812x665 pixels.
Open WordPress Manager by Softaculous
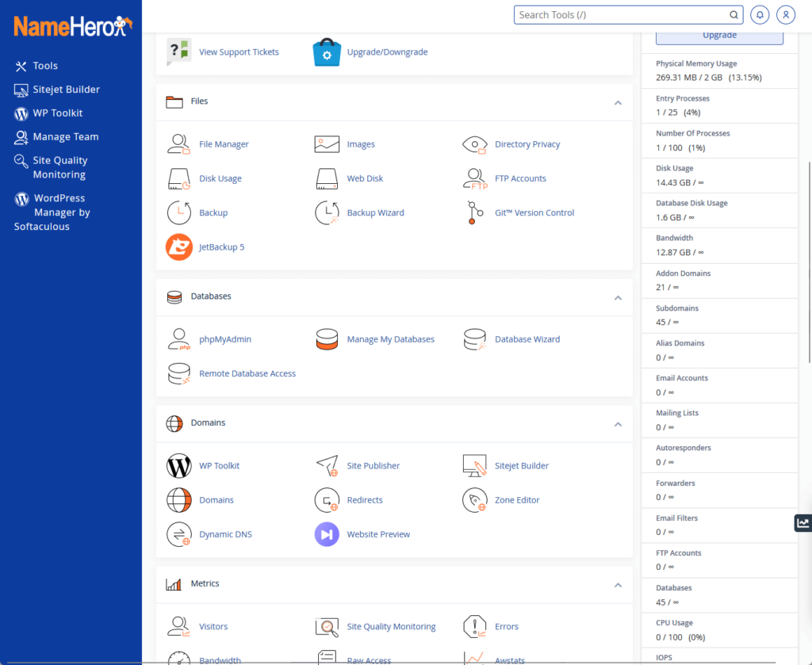pyautogui.click(x=52, y=212)
